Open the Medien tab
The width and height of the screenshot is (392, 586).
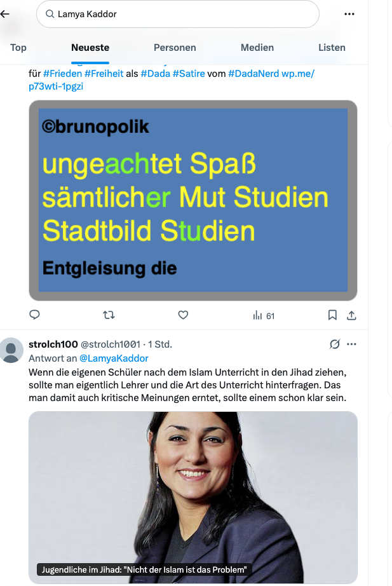257,48
